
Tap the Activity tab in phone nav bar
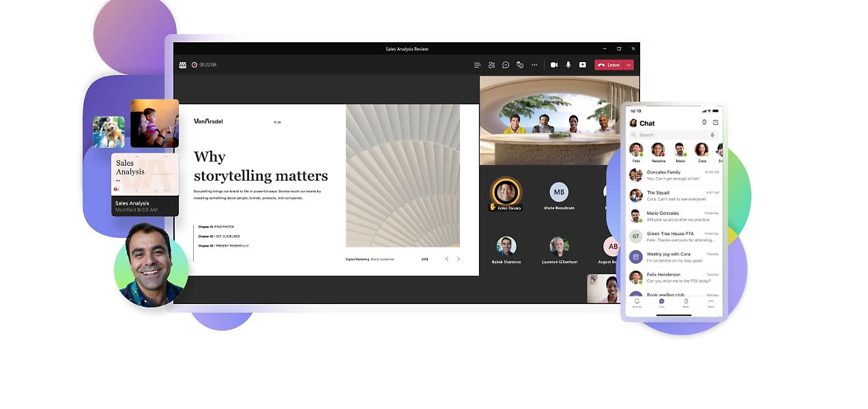[637, 303]
